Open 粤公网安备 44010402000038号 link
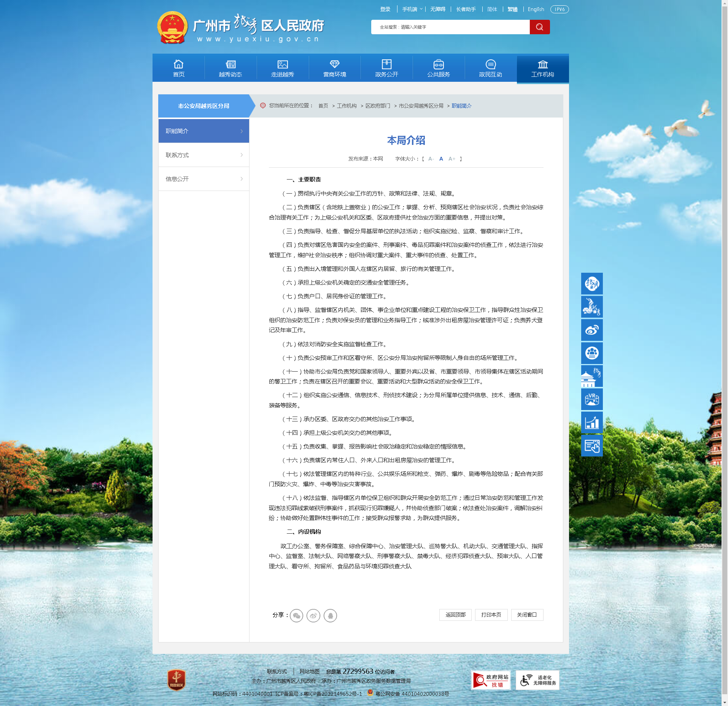This screenshot has height=706, width=728. (412, 694)
